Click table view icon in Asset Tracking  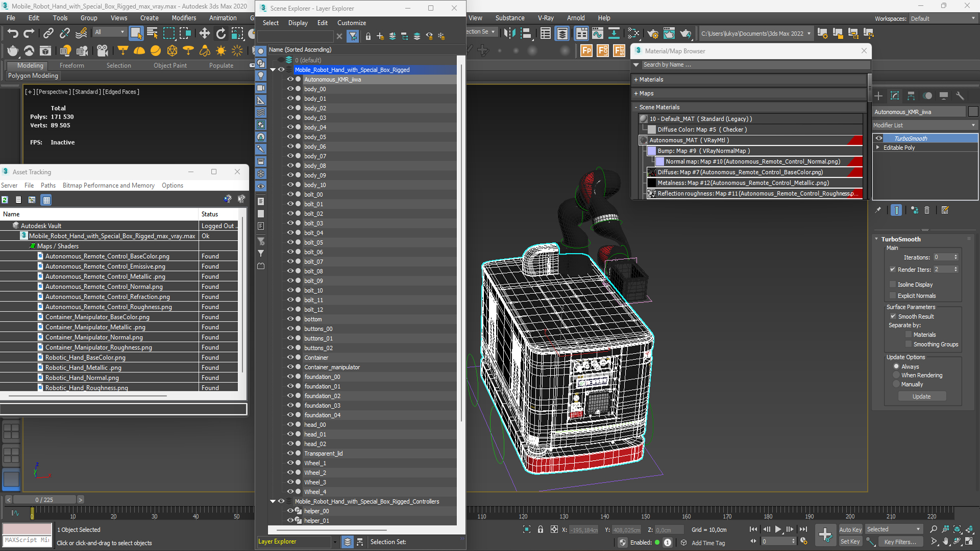point(46,200)
